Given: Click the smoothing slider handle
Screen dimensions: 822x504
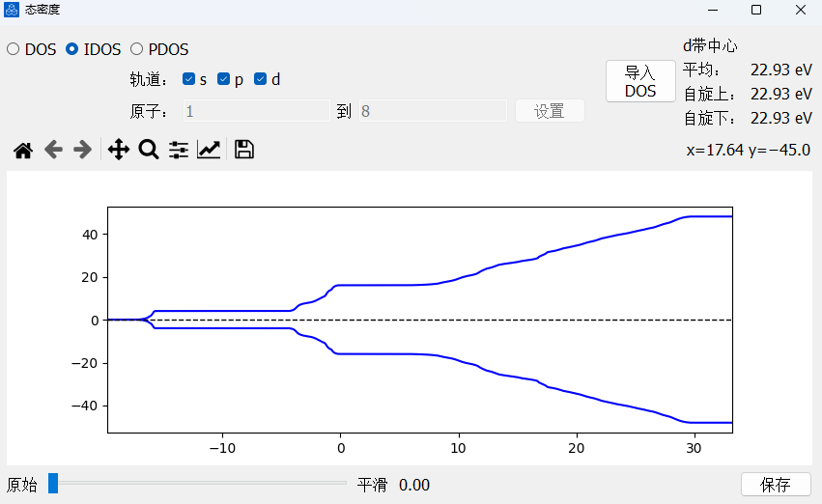Looking at the screenshot, I should point(53,484).
